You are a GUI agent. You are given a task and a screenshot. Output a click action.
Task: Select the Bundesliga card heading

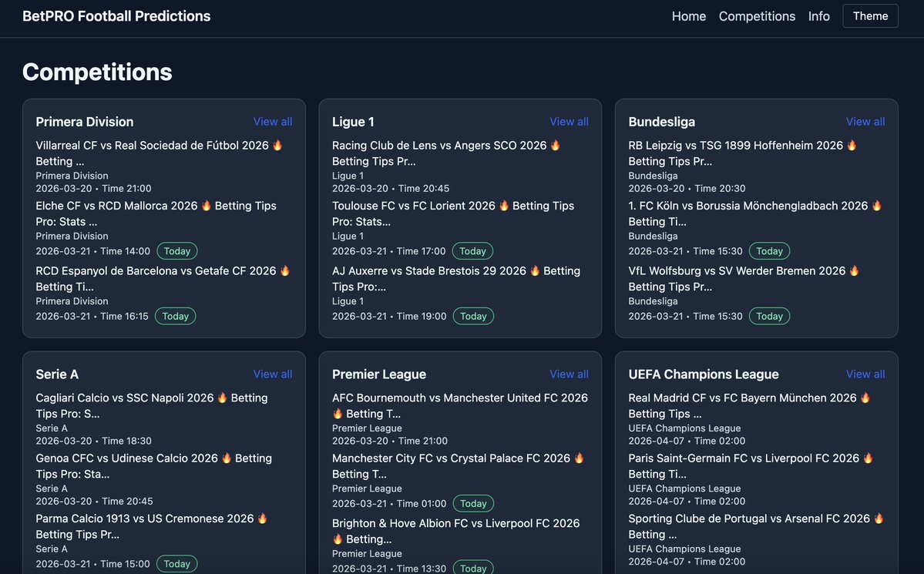[661, 122]
